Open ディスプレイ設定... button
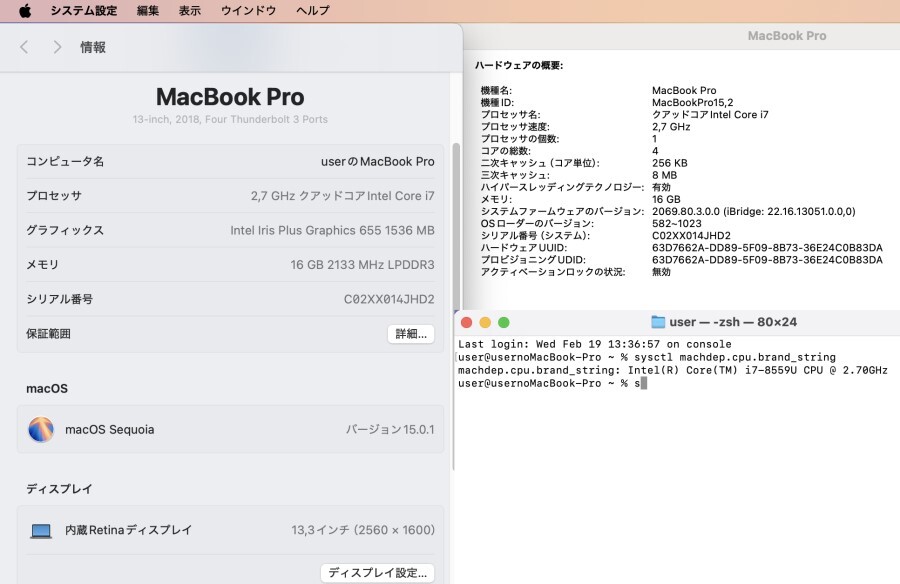 click(377, 573)
